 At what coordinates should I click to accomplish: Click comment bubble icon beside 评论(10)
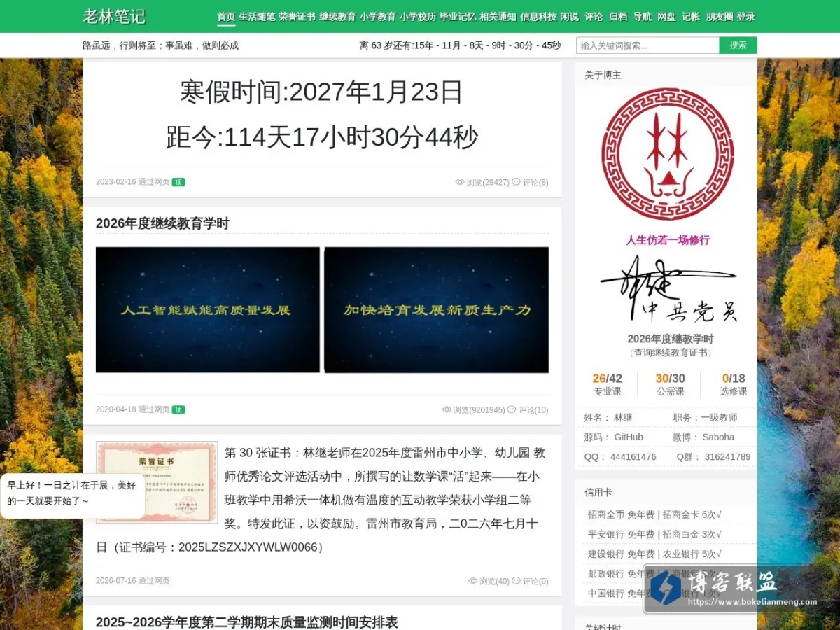pos(512,409)
